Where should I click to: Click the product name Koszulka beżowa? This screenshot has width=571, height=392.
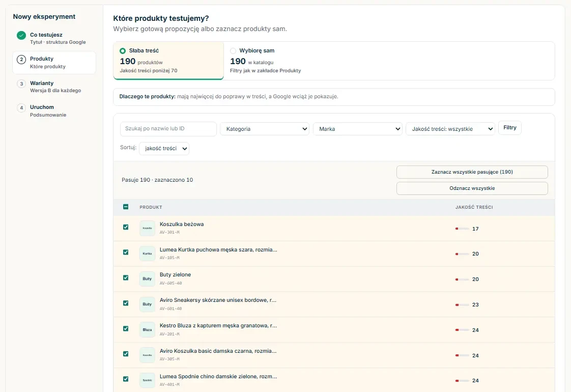click(182, 225)
